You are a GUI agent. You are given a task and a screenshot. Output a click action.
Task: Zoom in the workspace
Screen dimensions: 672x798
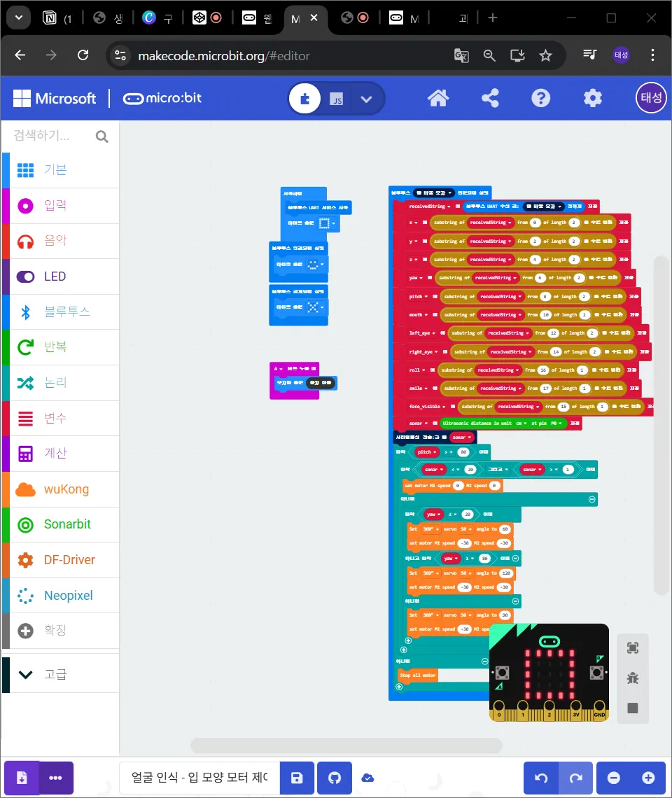coord(648,778)
